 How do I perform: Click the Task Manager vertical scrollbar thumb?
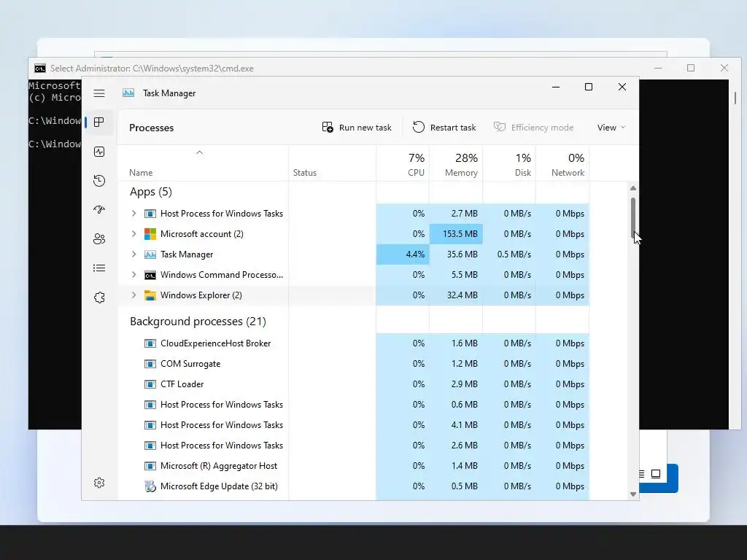click(x=633, y=217)
